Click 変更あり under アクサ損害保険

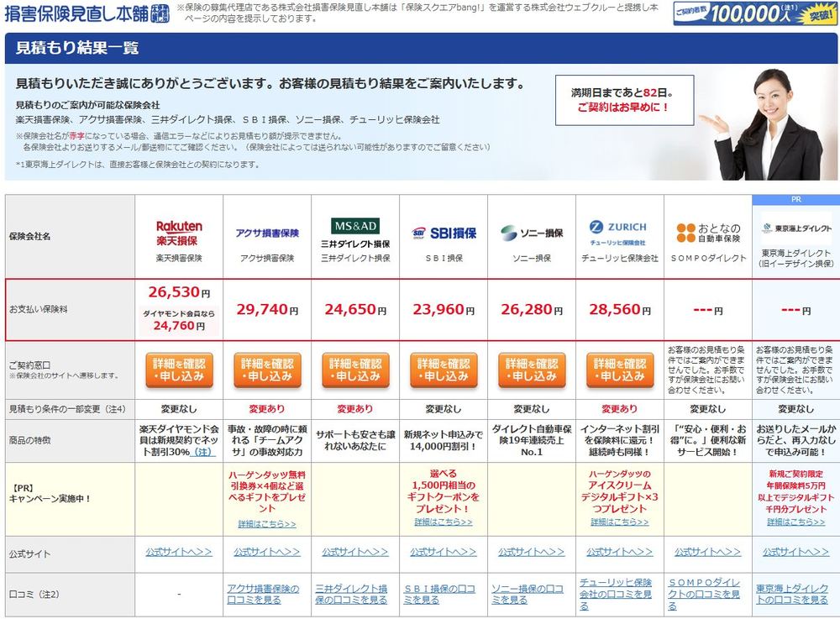click(267, 409)
